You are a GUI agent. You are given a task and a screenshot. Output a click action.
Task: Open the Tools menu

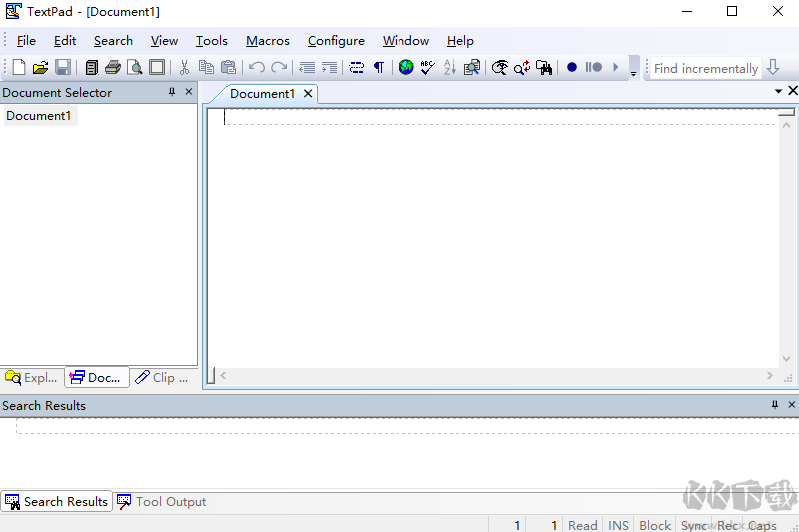212,41
